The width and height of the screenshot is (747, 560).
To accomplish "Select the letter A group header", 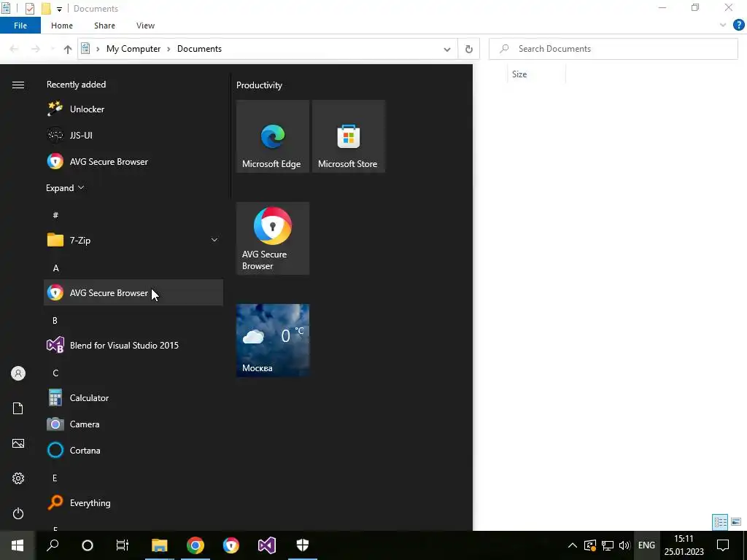I will tap(55, 268).
